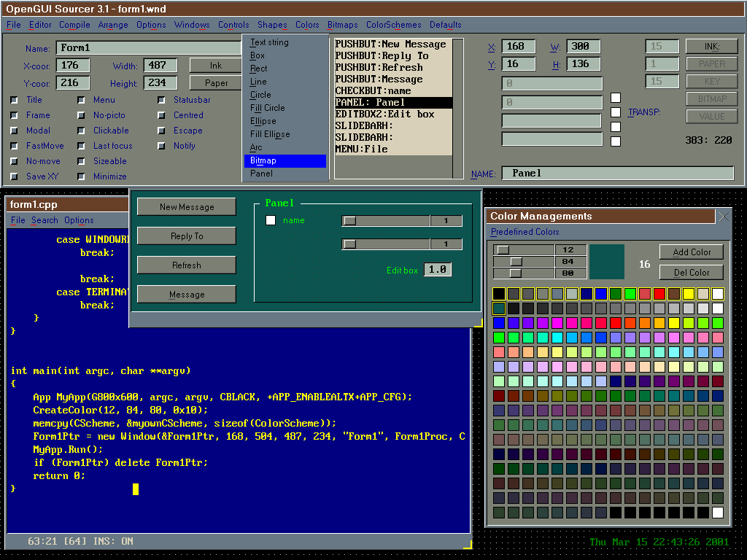Click the large teal preview swatch beside the sliders
Image resolution: width=747 pixels, height=560 pixels.
coord(606,262)
